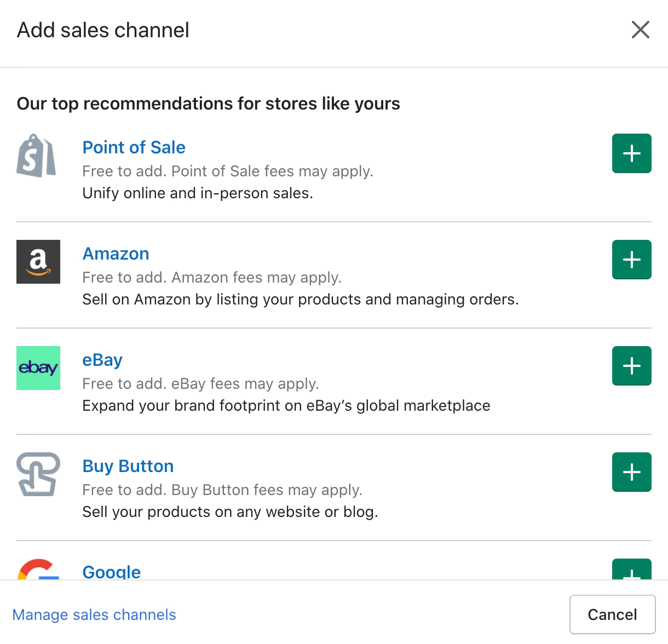The width and height of the screenshot is (668, 644).
Task: Click the eBay global marketplace description
Action: 286,406
